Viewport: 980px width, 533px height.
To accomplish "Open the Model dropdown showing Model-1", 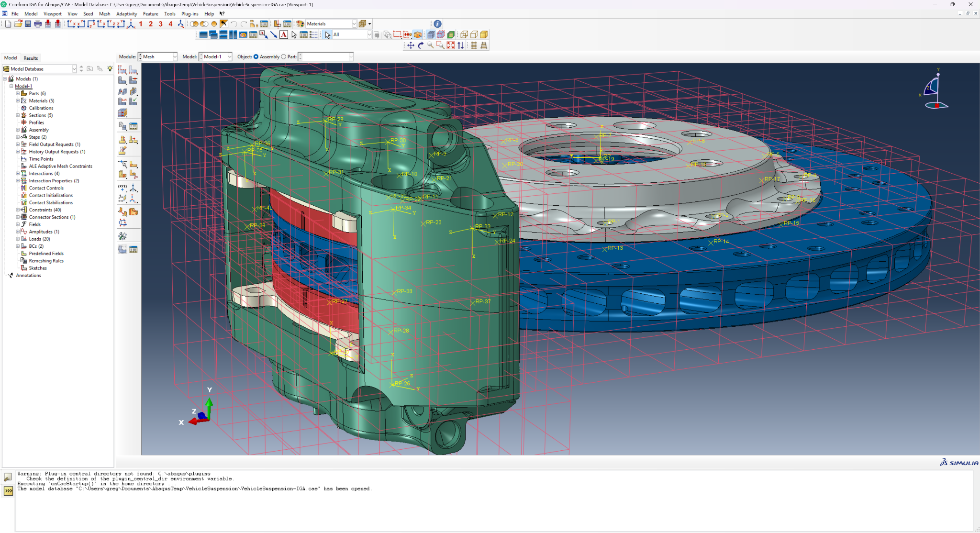I will [215, 56].
